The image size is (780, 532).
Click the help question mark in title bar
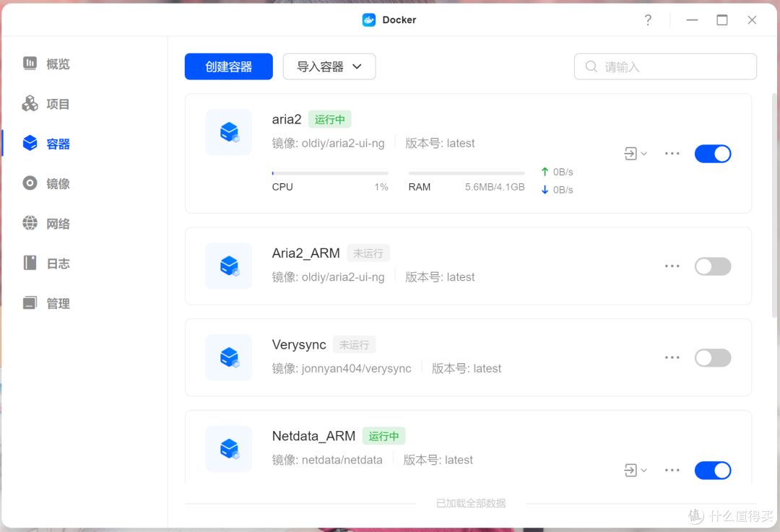[x=648, y=19]
